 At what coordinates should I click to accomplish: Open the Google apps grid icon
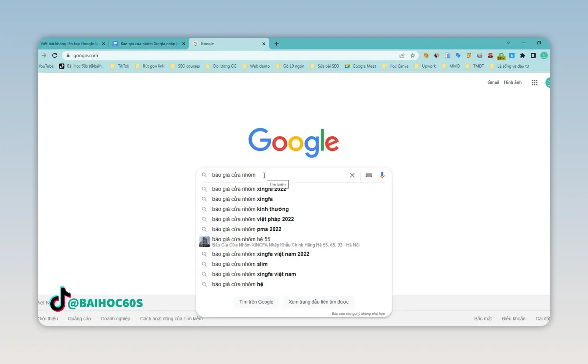point(534,82)
